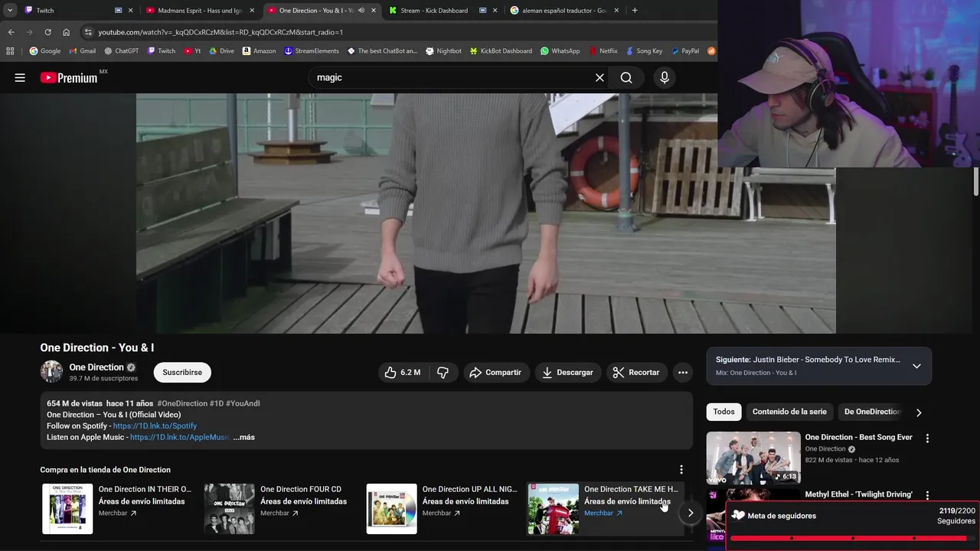980x551 pixels.
Task: Open the PayPal bookmark
Action: tap(684, 51)
